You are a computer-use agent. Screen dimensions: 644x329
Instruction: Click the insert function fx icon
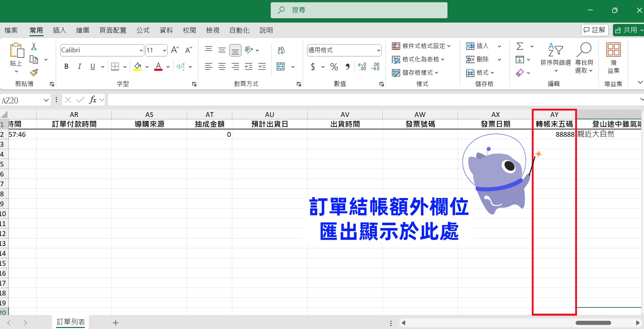pos(93,100)
